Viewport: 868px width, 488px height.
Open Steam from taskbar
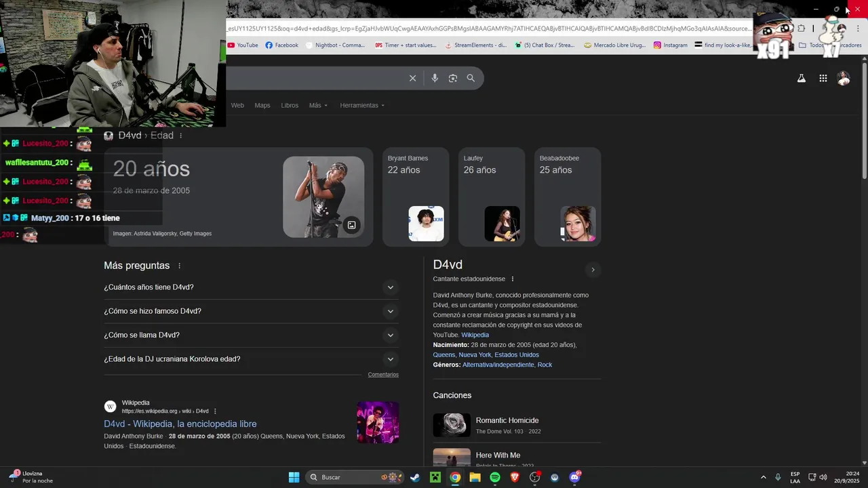pyautogui.click(x=415, y=477)
